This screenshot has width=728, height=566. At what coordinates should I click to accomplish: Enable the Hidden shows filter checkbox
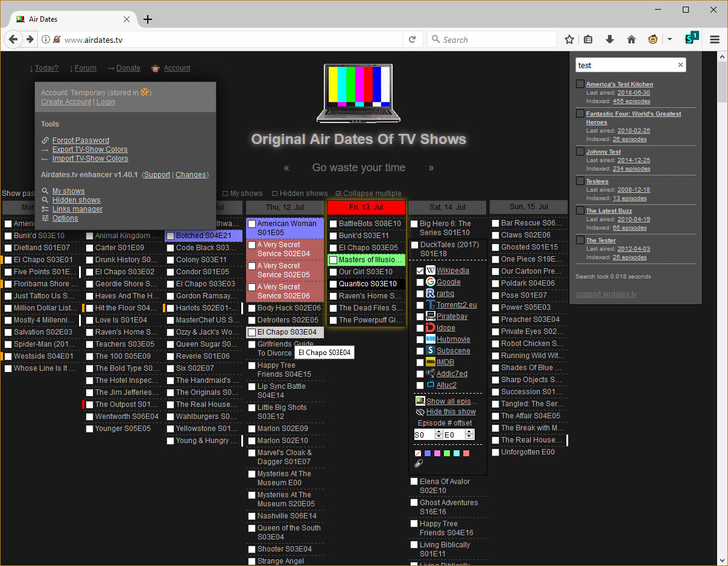pyautogui.click(x=275, y=193)
